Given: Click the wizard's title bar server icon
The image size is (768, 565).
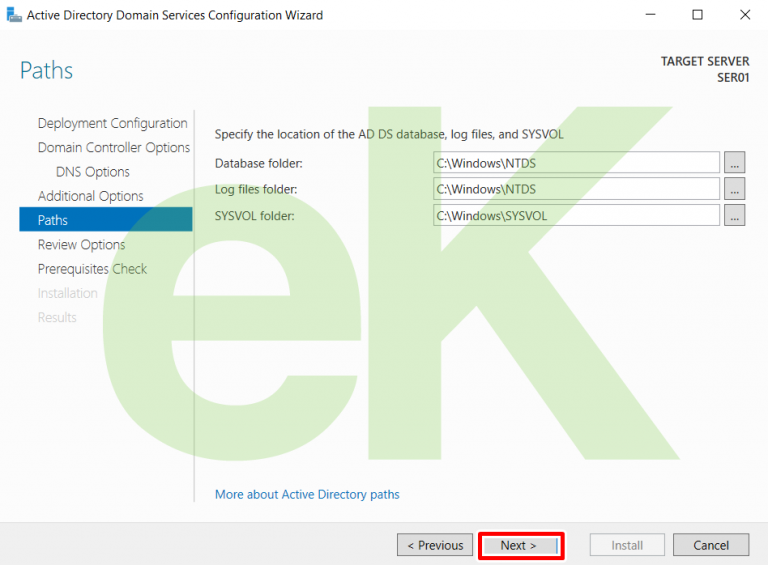Looking at the screenshot, I should tap(14, 15).
